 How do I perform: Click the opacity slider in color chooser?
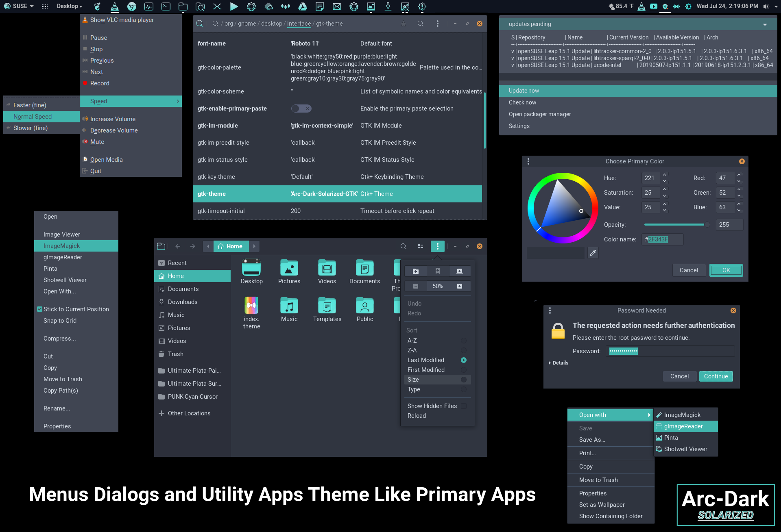[677, 225]
